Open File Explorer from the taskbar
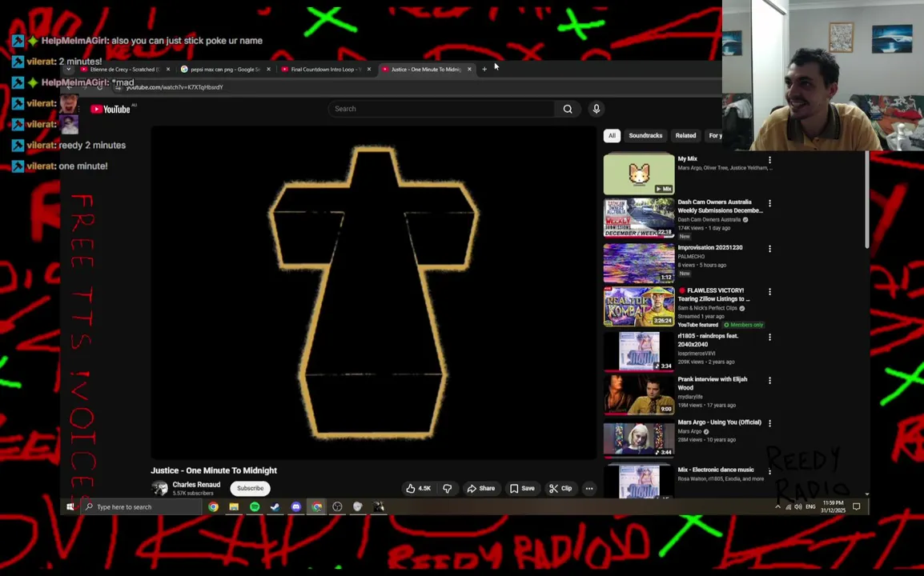Image resolution: width=924 pixels, height=576 pixels. 234,506
